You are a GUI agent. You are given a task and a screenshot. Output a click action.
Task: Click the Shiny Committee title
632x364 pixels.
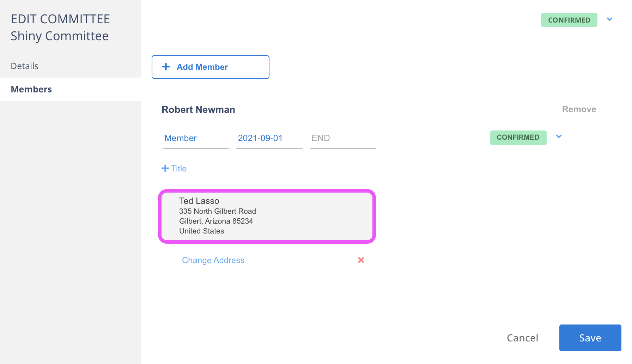60,36
